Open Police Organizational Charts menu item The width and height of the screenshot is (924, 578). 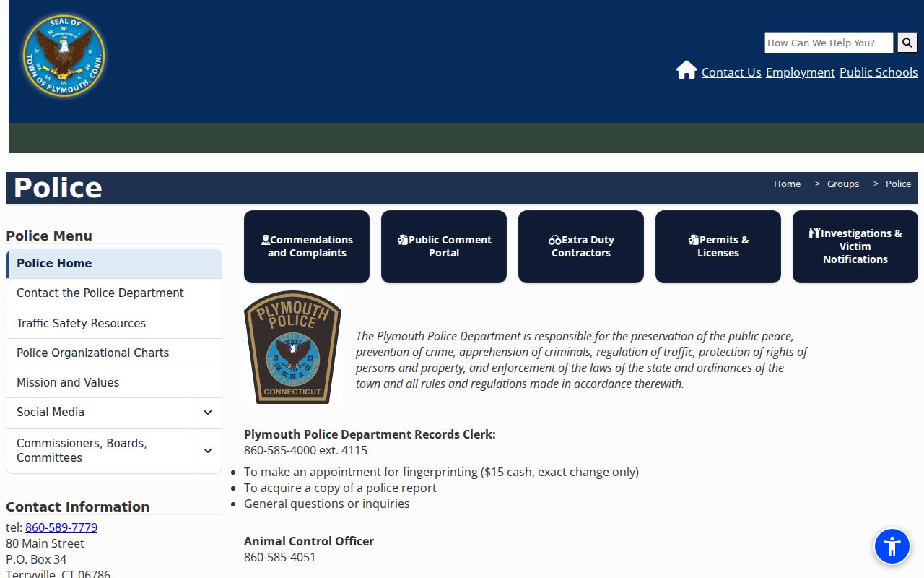114,353
